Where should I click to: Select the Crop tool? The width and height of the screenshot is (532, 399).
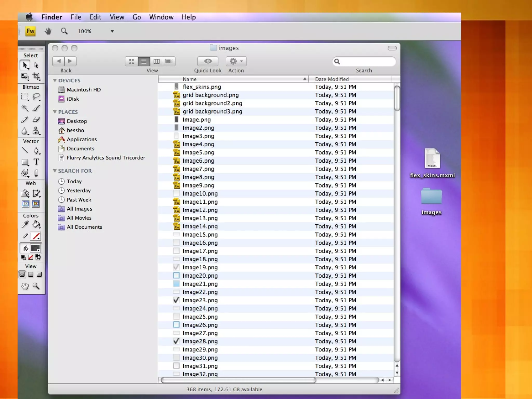(36, 76)
